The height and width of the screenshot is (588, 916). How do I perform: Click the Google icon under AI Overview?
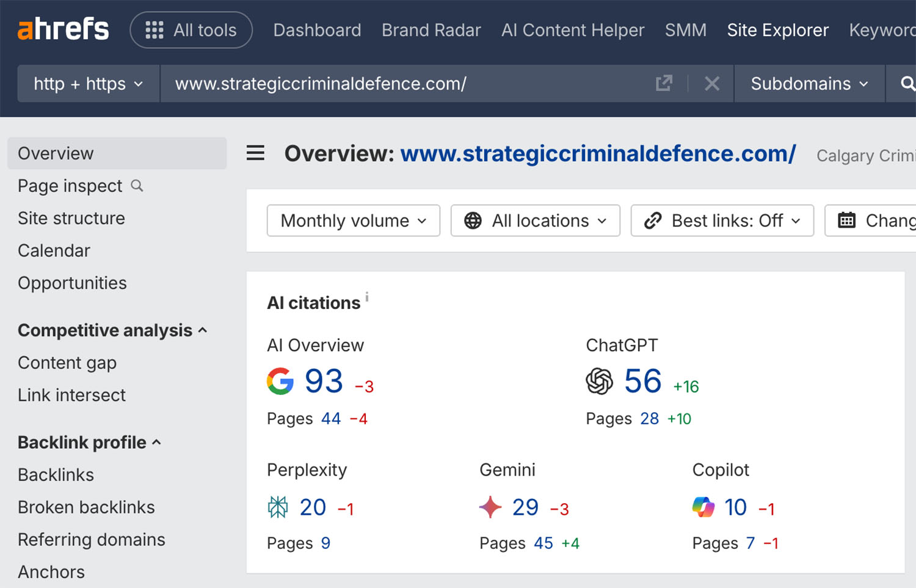point(281,381)
